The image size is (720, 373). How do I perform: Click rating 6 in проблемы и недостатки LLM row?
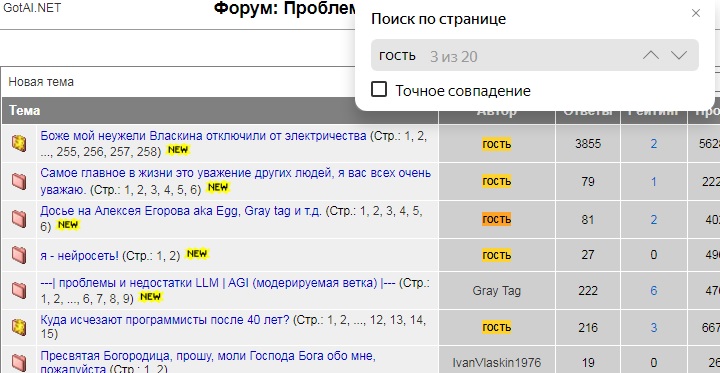tap(653, 291)
